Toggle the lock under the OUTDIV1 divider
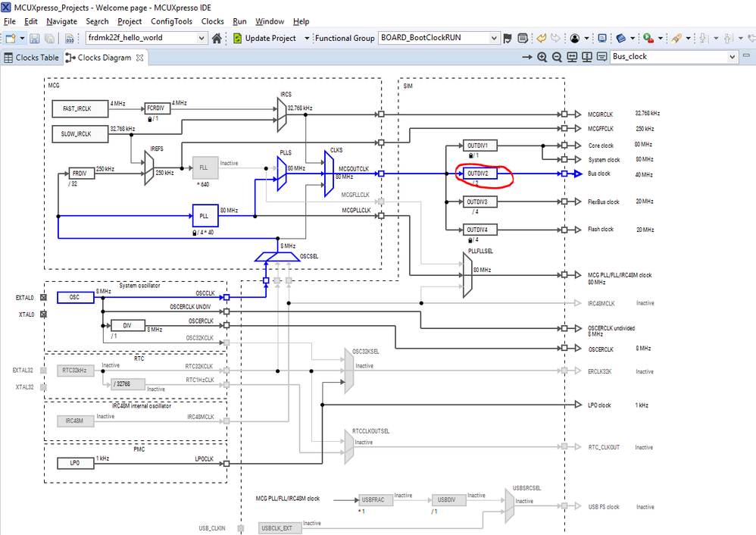 (470, 155)
